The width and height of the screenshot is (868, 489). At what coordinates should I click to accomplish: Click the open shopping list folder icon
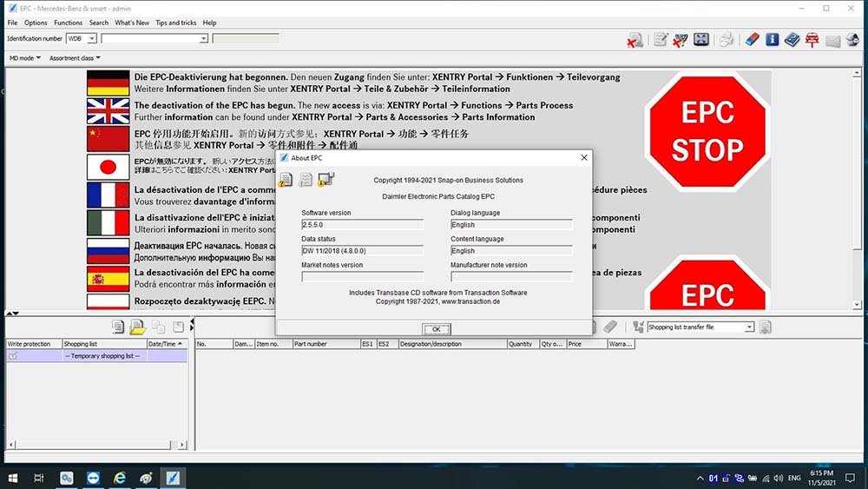click(137, 327)
